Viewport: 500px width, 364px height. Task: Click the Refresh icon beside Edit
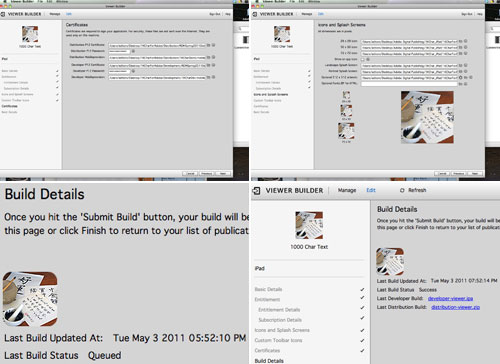click(x=402, y=190)
